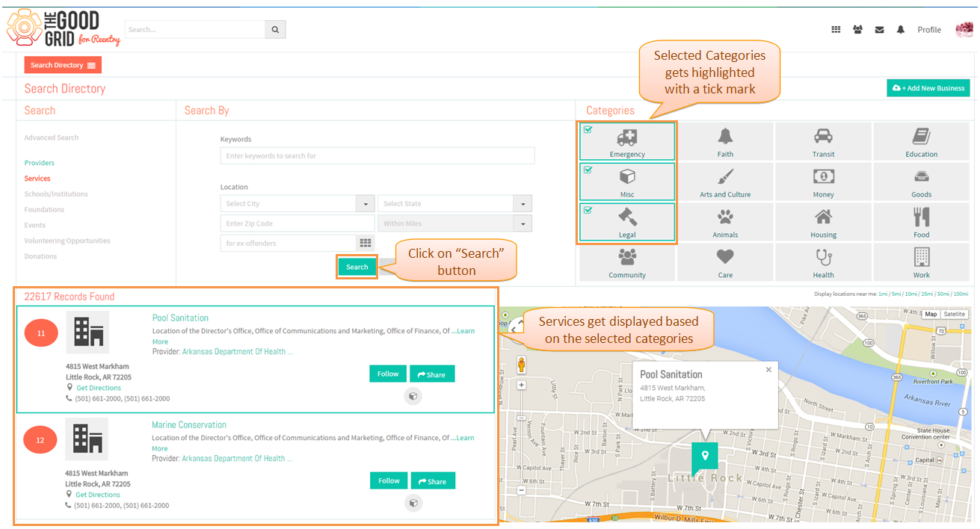Choose Providers in the Search sidebar
This screenshot has width=980, height=529.
[x=39, y=163]
